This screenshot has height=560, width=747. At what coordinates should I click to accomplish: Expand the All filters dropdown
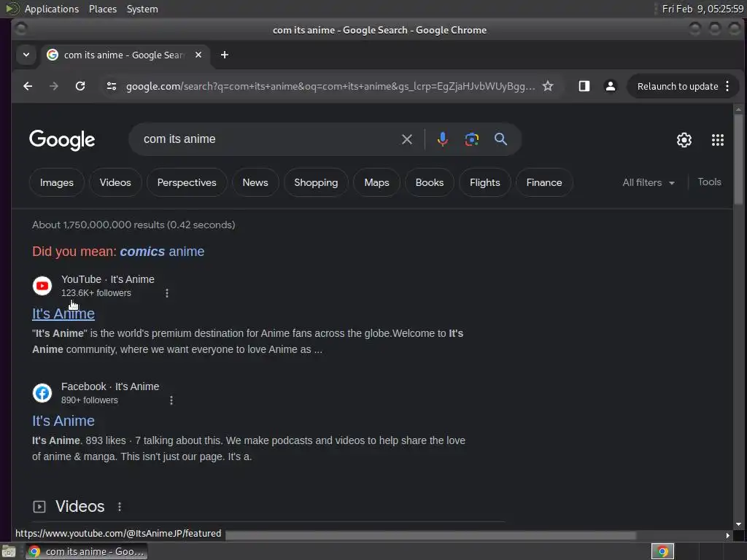coord(649,182)
